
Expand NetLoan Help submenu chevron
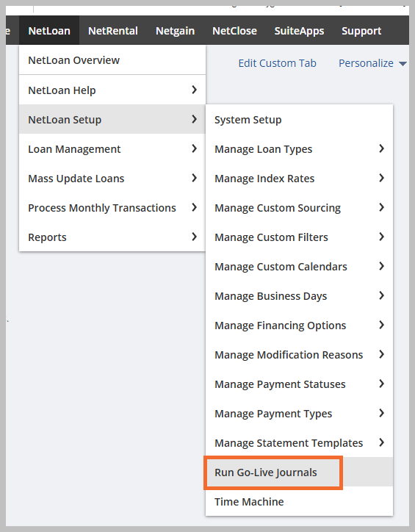(194, 90)
